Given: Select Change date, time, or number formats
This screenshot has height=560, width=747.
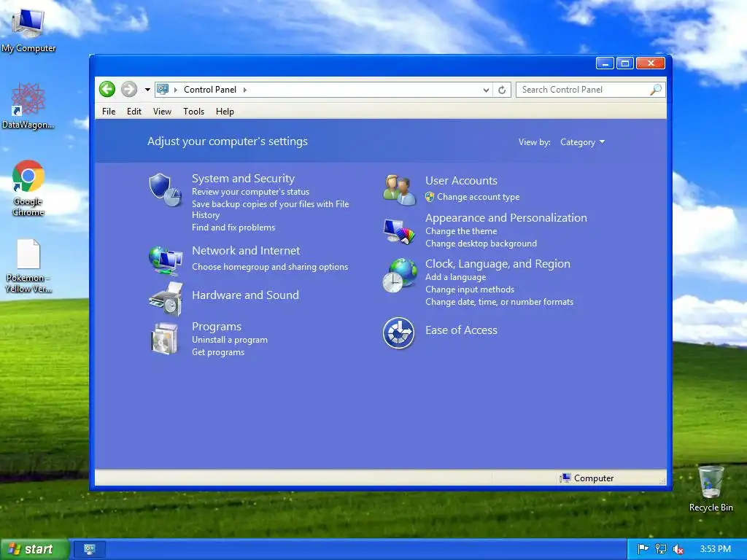Looking at the screenshot, I should point(499,301).
